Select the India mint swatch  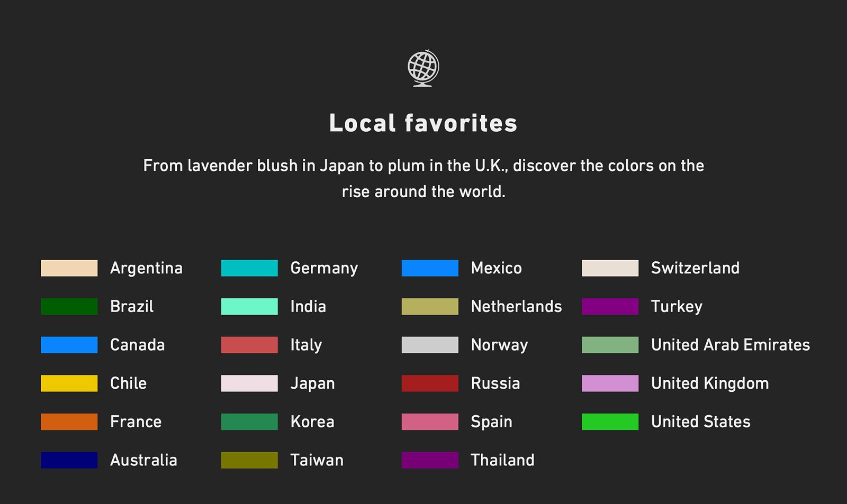pyautogui.click(x=249, y=307)
